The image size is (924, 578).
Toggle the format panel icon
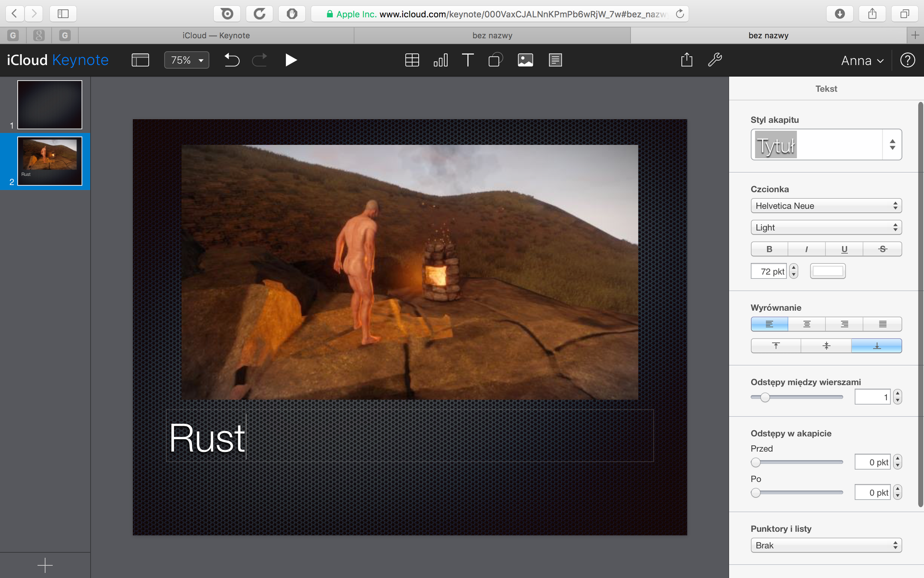click(555, 60)
